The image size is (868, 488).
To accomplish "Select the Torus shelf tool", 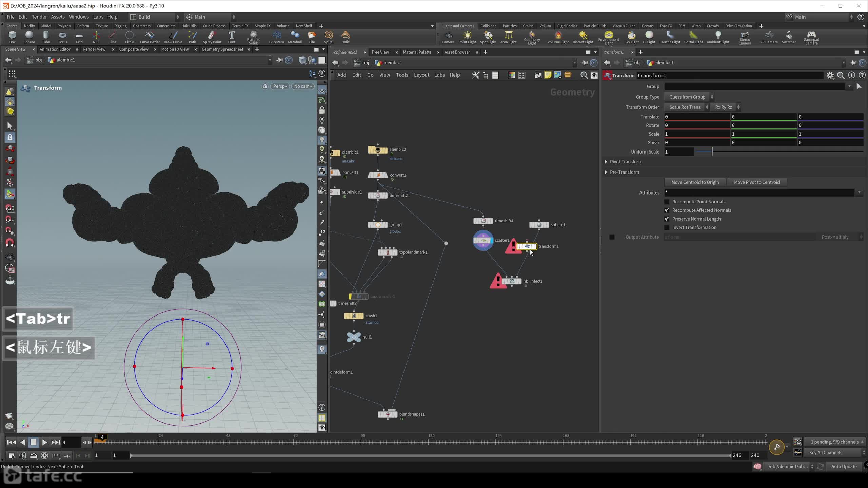I will pyautogui.click(x=62, y=37).
